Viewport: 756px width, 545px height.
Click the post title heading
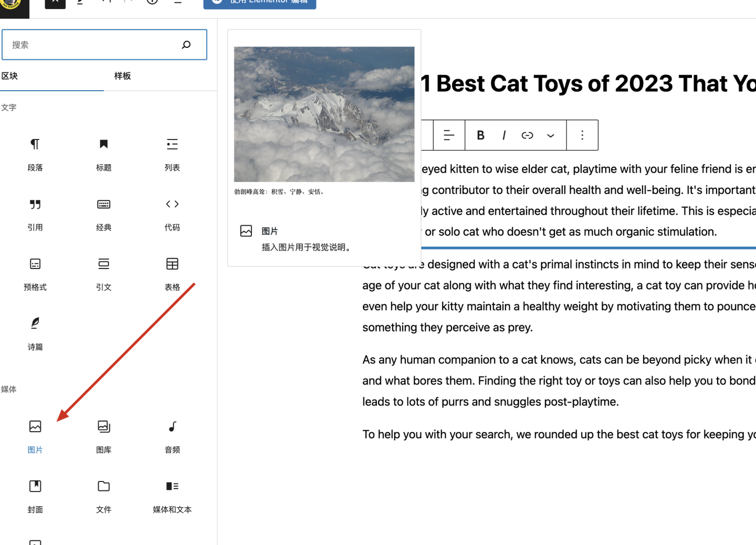[x=589, y=83]
